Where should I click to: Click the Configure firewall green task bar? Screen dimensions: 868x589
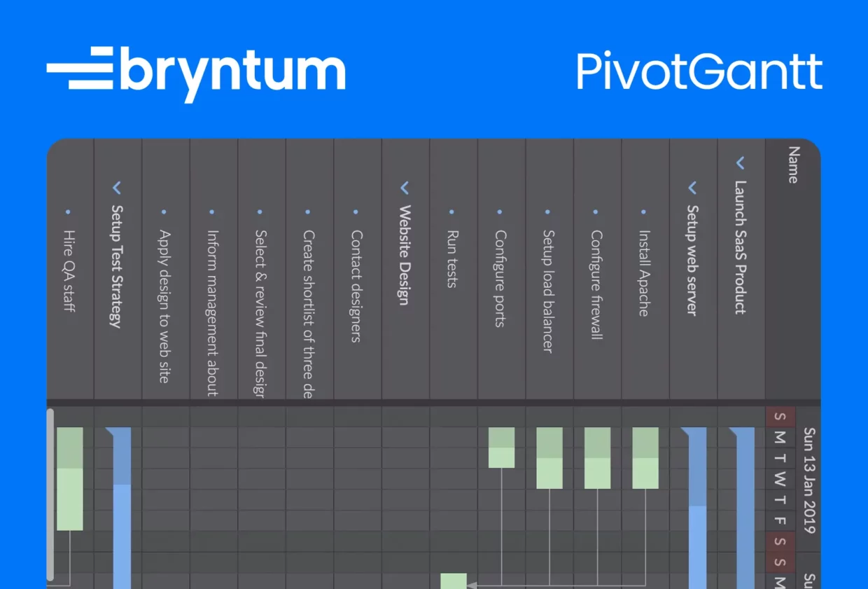coord(597,458)
